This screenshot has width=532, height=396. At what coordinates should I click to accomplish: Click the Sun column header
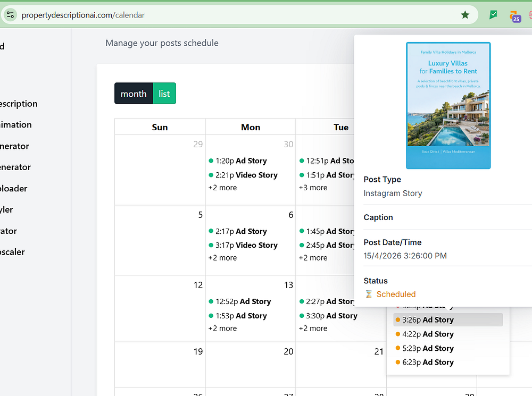coord(160,127)
